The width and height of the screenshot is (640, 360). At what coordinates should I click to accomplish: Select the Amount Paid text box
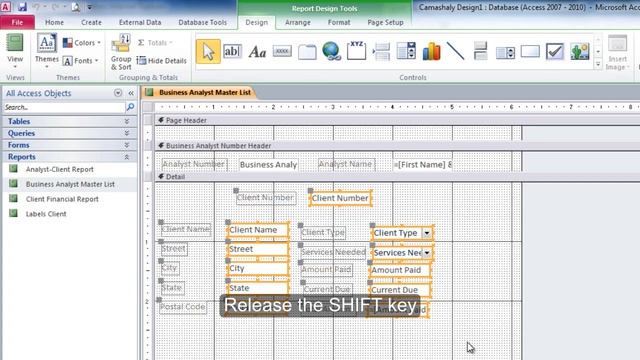coord(400,270)
